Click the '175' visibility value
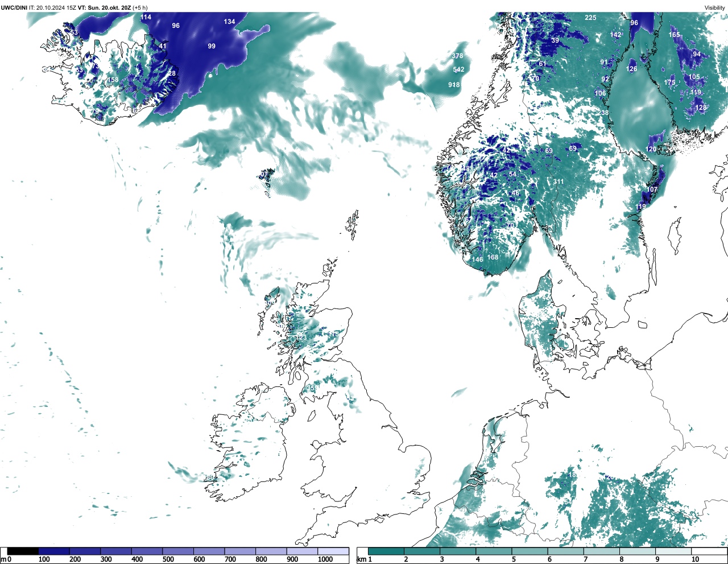 [670, 83]
